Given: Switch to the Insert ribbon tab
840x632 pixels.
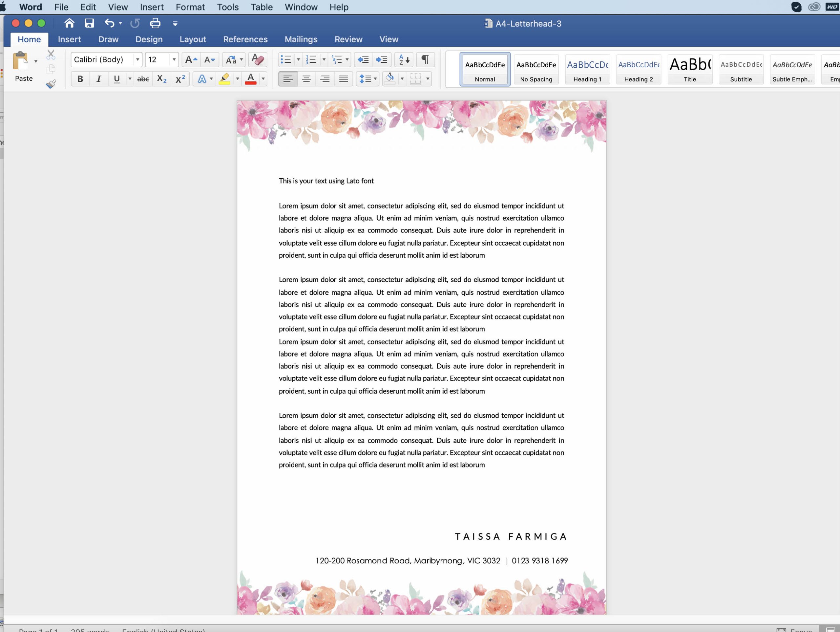Looking at the screenshot, I should pos(70,39).
